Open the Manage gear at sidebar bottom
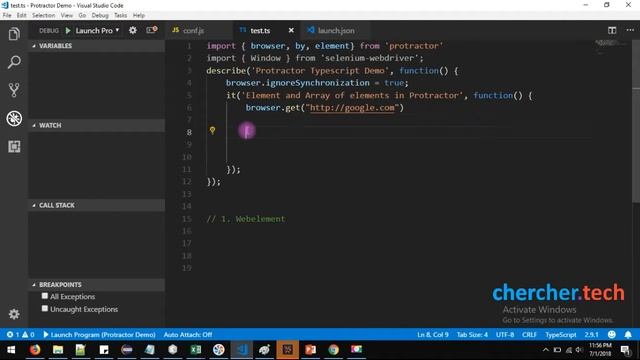The width and height of the screenshot is (640, 360). (x=14, y=314)
